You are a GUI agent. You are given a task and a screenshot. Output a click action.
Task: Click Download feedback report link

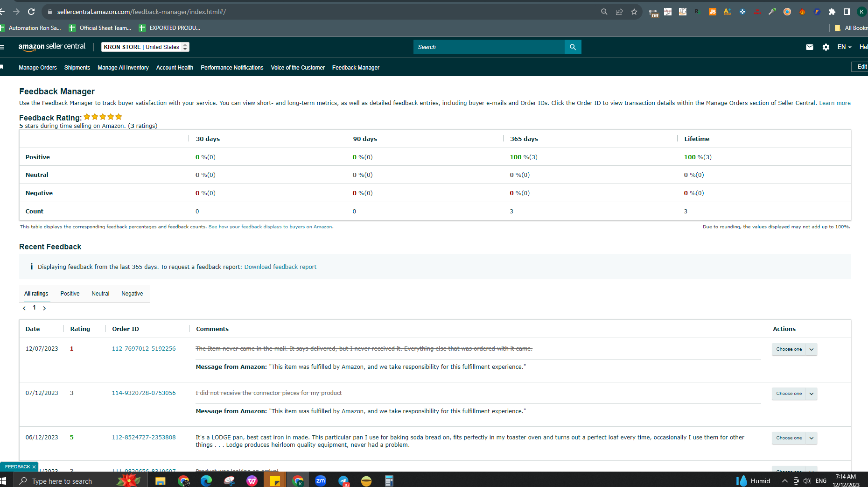(280, 267)
